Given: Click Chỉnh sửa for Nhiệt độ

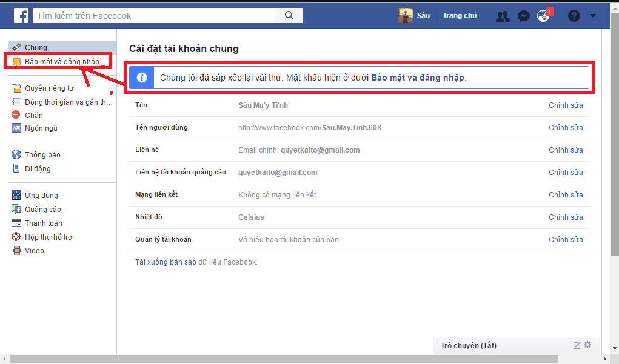Looking at the screenshot, I should (566, 217).
